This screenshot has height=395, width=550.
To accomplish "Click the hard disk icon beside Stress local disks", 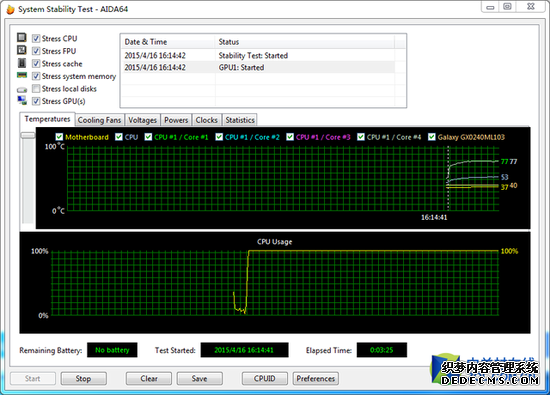I will [22, 90].
